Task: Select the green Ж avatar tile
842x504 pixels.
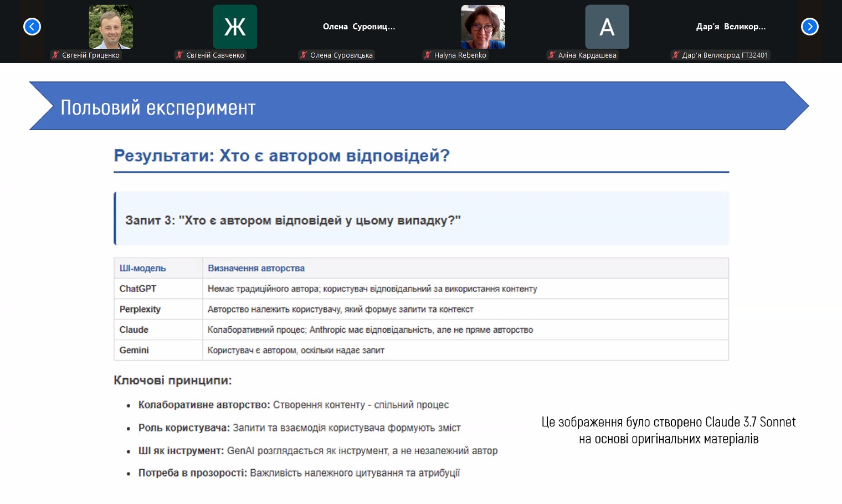Action: click(235, 27)
